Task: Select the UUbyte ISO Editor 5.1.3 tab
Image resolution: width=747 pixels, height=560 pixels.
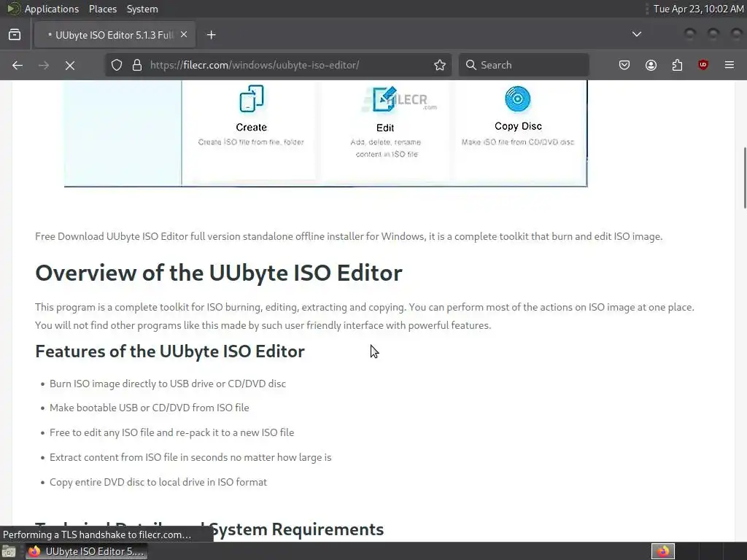Action: click(115, 35)
